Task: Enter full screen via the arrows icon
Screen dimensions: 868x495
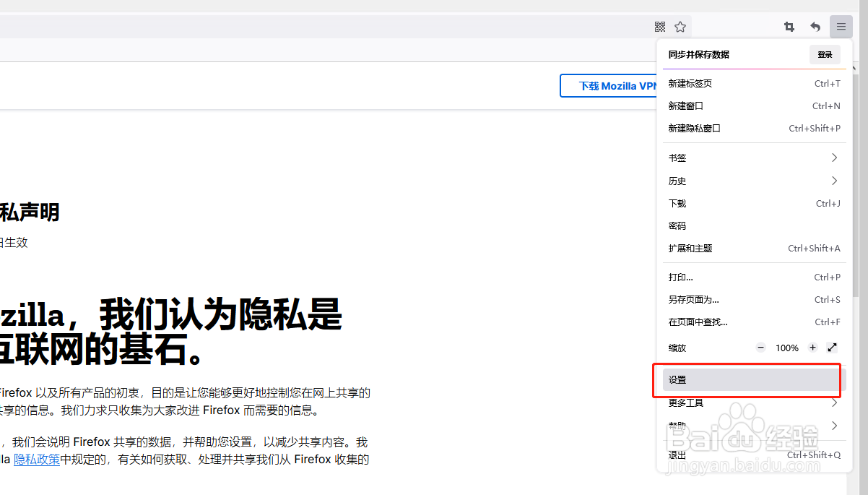Action: click(x=832, y=348)
